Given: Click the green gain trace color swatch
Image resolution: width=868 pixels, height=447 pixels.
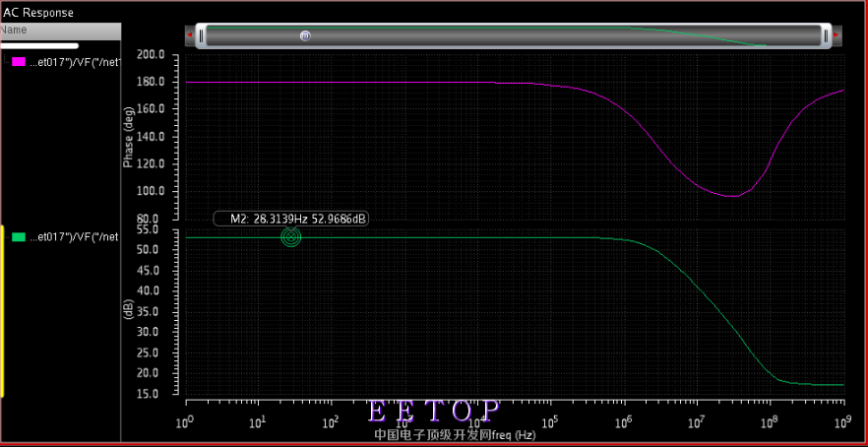Looking at the screenshot, I should [19, 237].
